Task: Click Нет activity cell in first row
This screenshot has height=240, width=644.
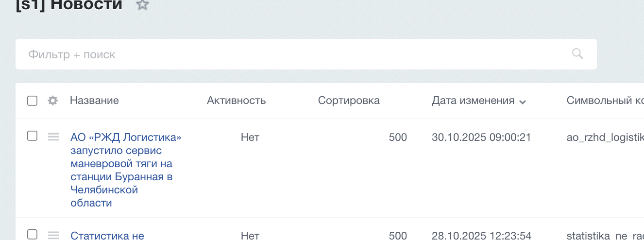Action: (x=250, y=137)
